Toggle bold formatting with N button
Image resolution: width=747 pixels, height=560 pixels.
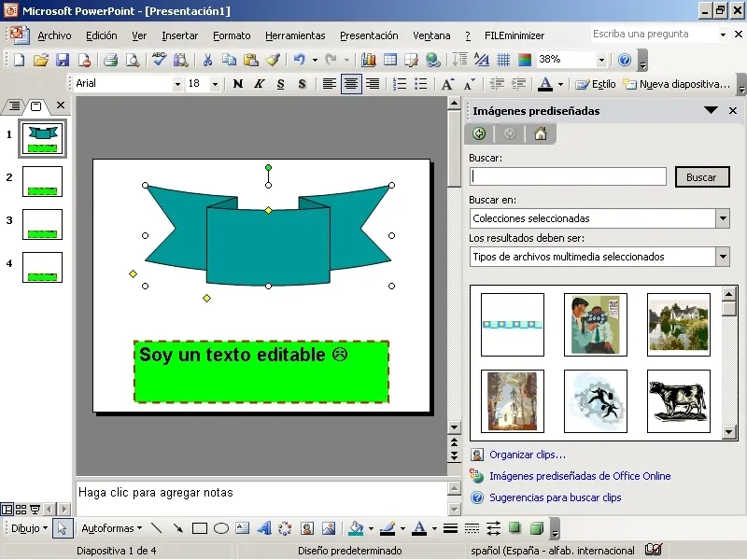click(237, 84)
